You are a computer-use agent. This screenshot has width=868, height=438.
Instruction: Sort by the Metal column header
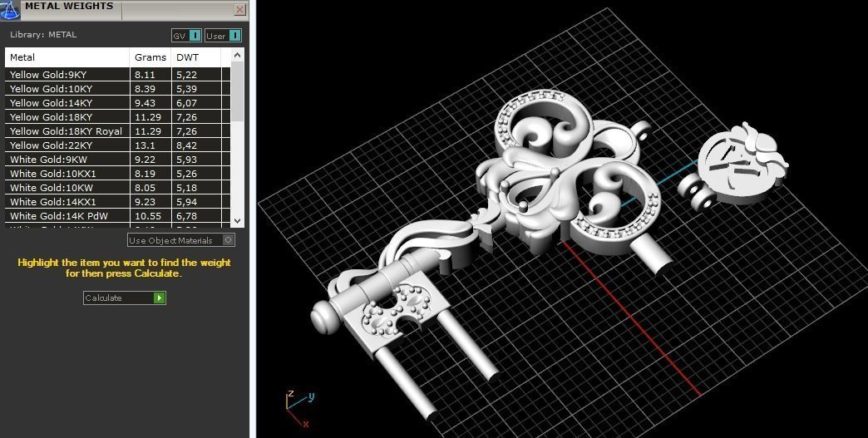[x=67, y=57]
